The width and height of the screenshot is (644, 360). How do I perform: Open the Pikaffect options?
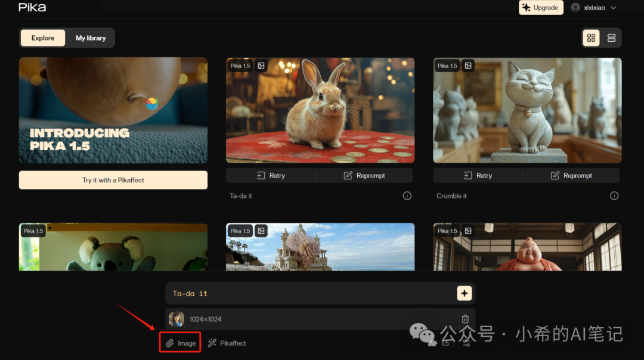(x=227, y=343)
